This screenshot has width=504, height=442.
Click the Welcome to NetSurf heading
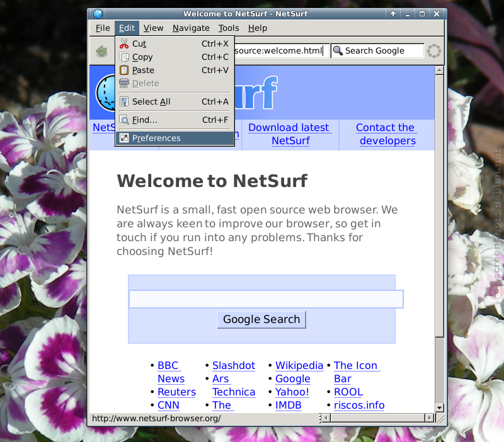click(x=212, y=181)
